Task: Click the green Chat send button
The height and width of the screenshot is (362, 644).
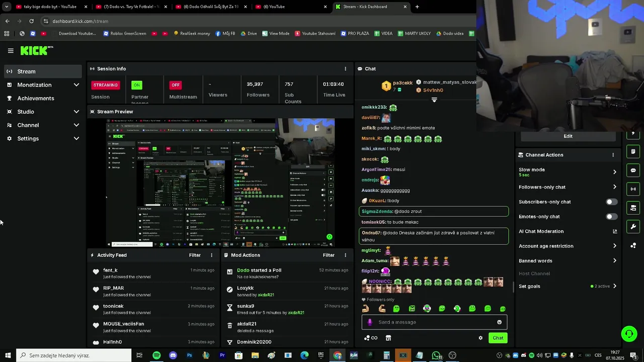Action: (x=498, y=338)
